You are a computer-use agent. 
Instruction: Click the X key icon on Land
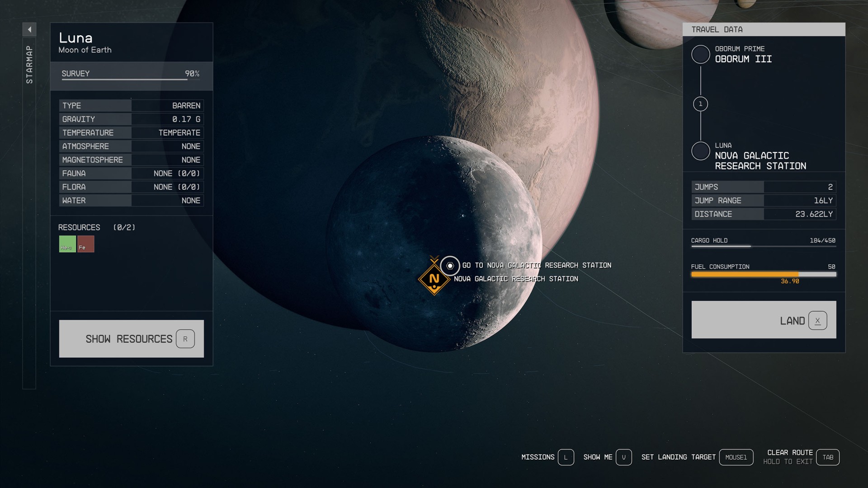(817, 321)
